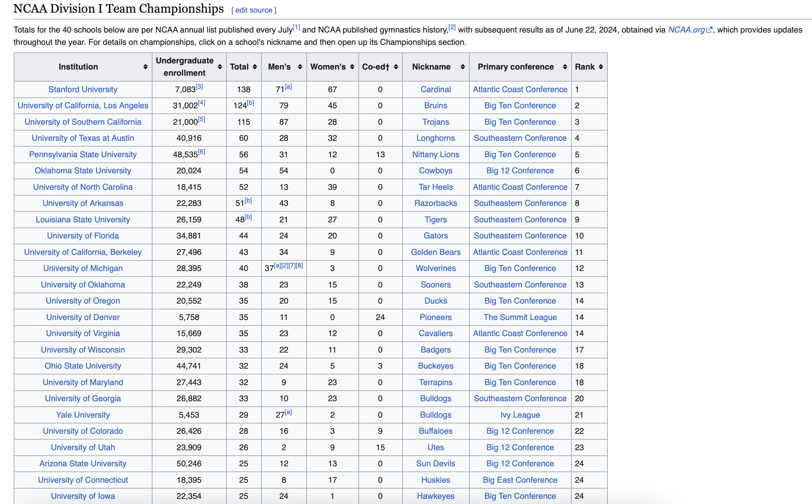Open the Trojans nickname link

coord(436,122)
